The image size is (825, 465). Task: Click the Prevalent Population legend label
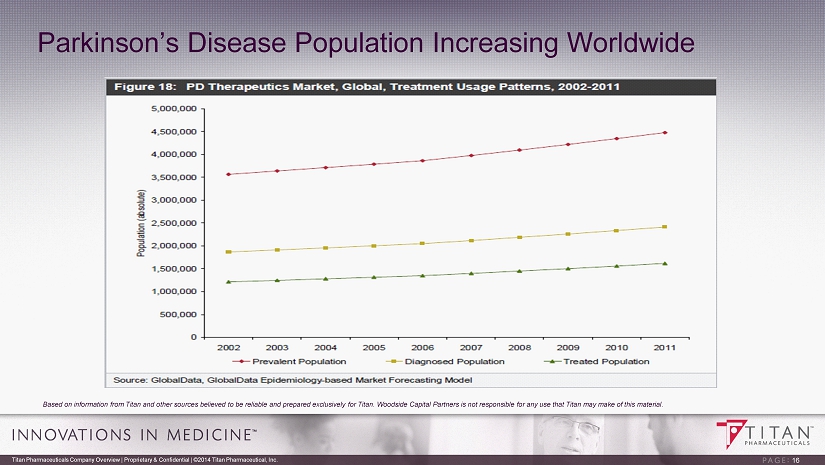(301, 361)
